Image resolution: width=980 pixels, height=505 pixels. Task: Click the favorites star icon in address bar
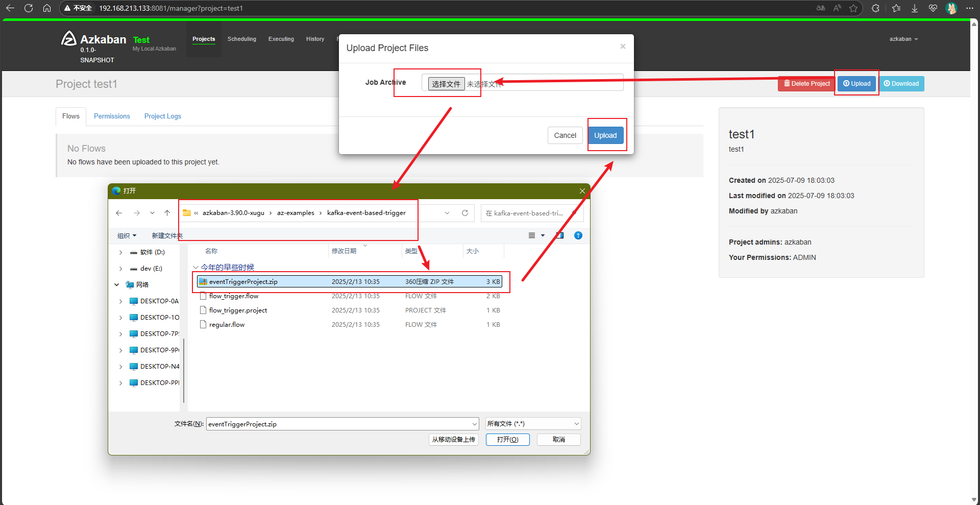(x=853, y=8)
